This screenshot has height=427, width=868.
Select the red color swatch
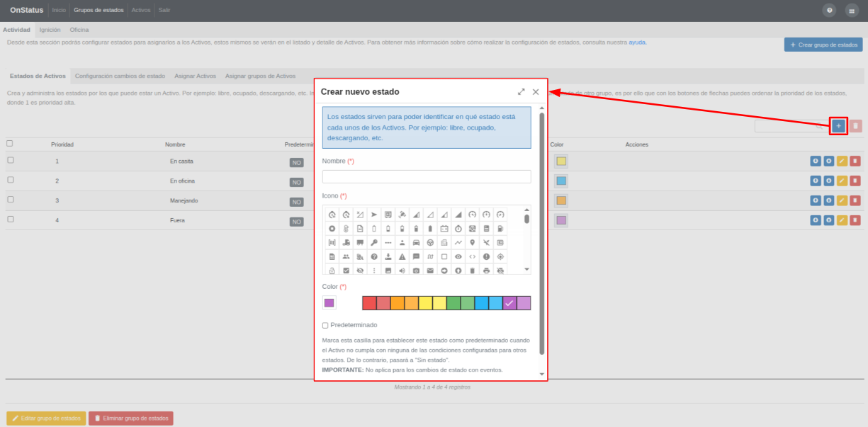tap(369, 303)
